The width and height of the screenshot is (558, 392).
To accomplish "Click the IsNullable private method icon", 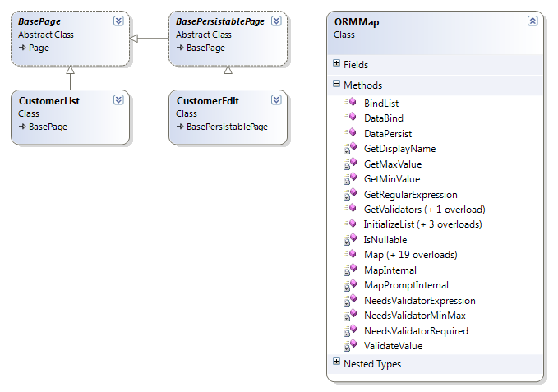I will pos(350,239).
